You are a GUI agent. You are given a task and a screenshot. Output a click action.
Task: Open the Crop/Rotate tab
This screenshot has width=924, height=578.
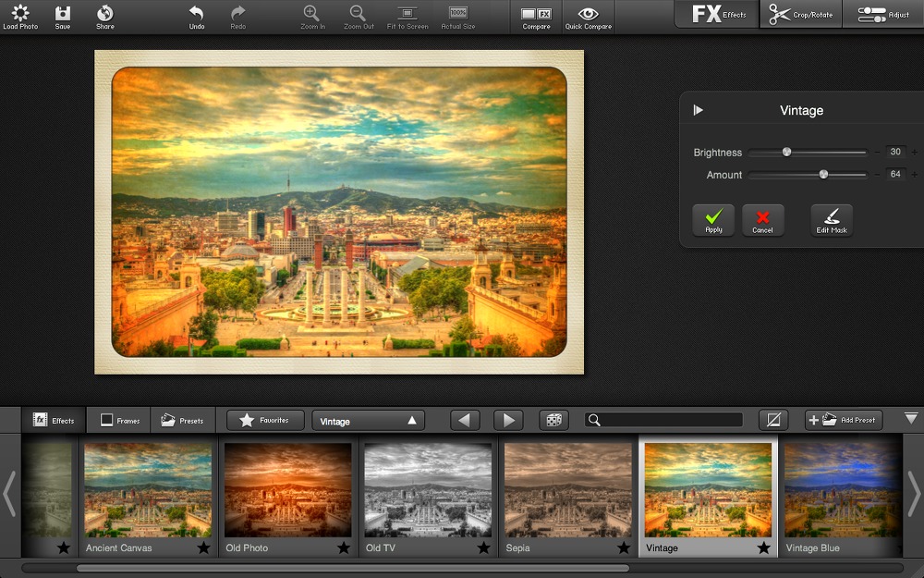[801, 14]
